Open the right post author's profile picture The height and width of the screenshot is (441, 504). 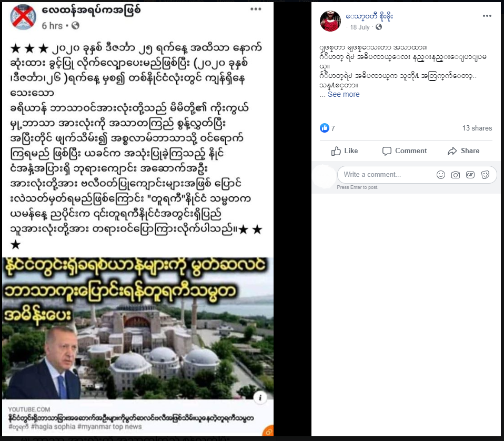click(330, 21)
